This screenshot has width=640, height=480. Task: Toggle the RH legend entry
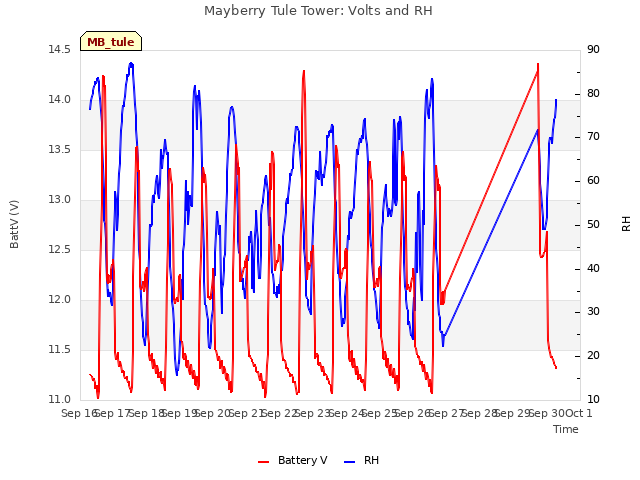click(x=362, y=460)
